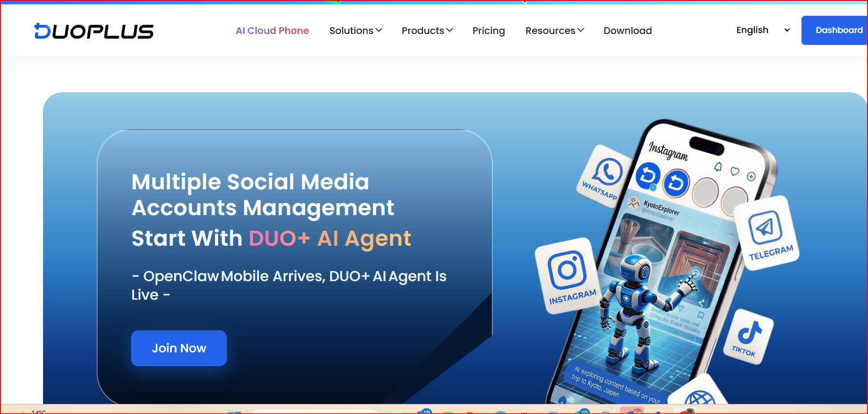Click the TikTok icon tile
The height and width of the screenshot is (414, 868).
click(748, 337)
